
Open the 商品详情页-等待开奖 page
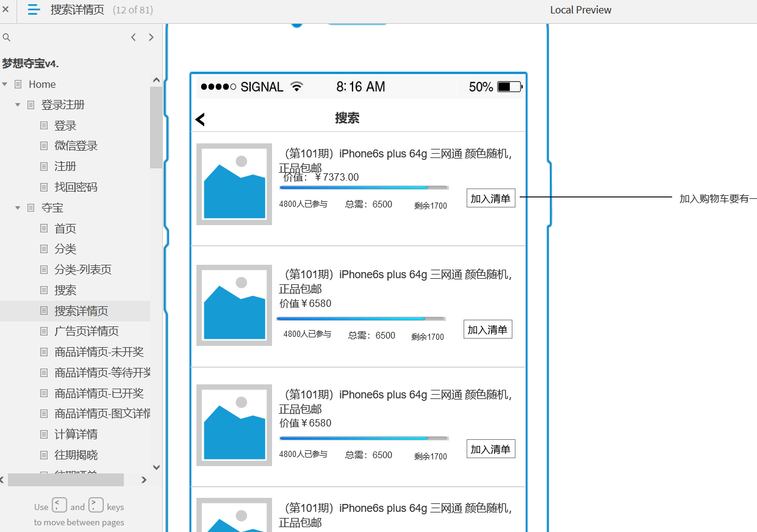pyautogui.click(x=102, y=373)
